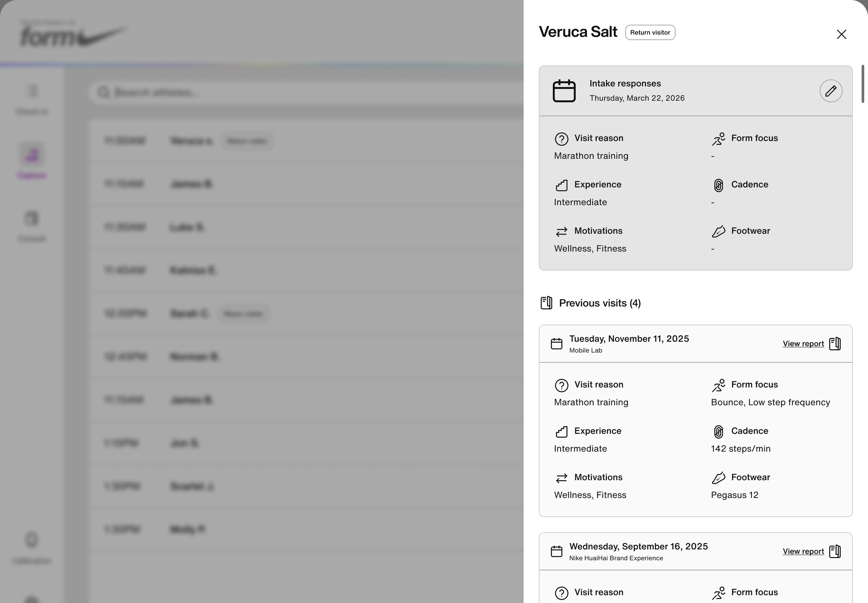This screenshot has height=603, width=868.
Task: Click report icon beside November 11 View report
Action: pyautogui.click(x=835, y=344)
